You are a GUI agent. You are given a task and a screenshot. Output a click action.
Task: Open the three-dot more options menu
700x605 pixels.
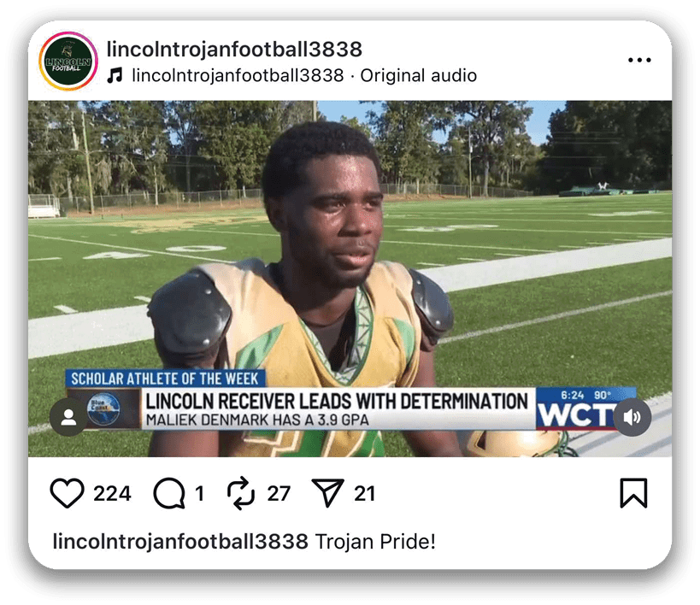639,60
